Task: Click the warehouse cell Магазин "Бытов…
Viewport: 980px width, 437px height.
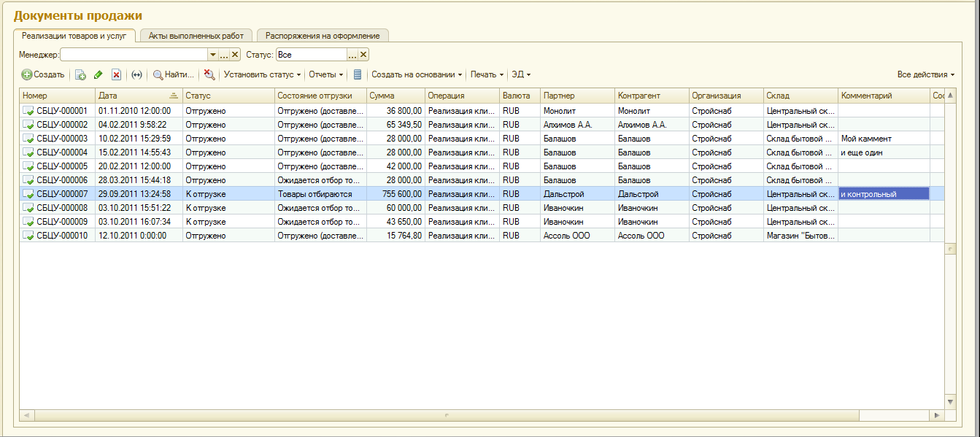Action: [x=800, y=236]
